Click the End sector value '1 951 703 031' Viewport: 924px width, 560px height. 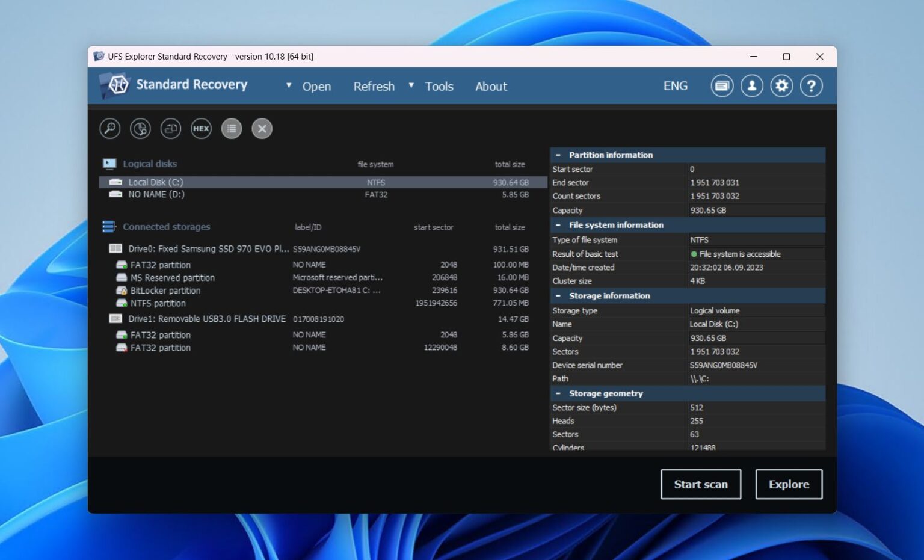click(715, 183)
